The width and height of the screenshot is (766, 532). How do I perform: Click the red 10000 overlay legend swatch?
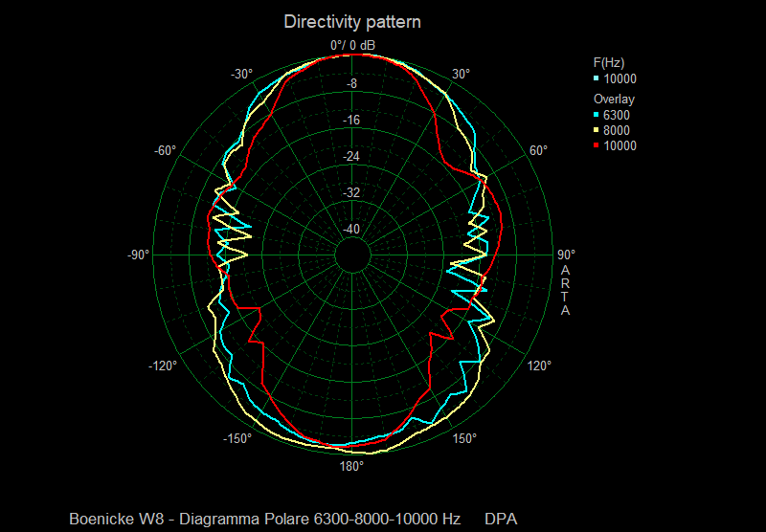coord(597,146)
